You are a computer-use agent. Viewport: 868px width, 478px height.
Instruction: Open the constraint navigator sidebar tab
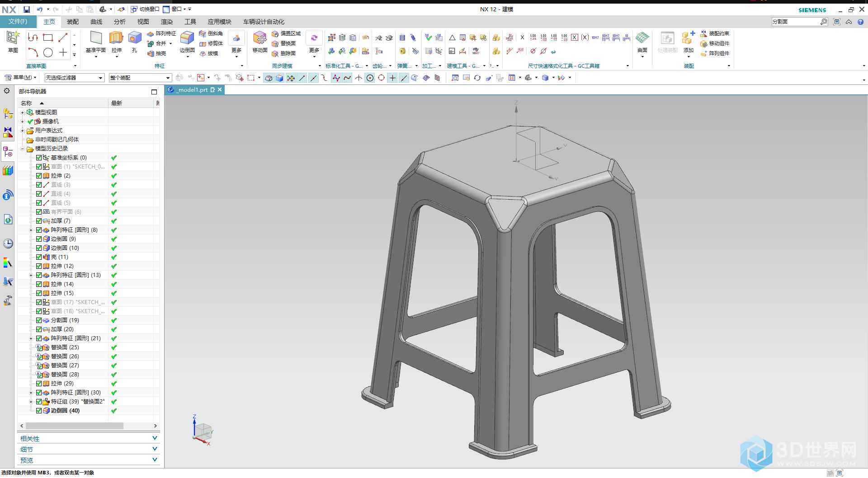tap(8, 132)
